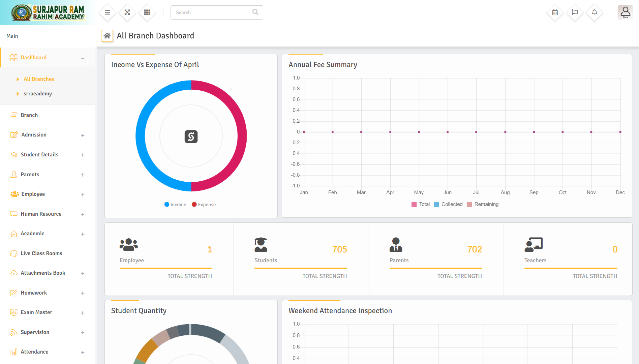Click the Parents total count 702
This screenshot has width=639, height=364.
tap(475, 249)
